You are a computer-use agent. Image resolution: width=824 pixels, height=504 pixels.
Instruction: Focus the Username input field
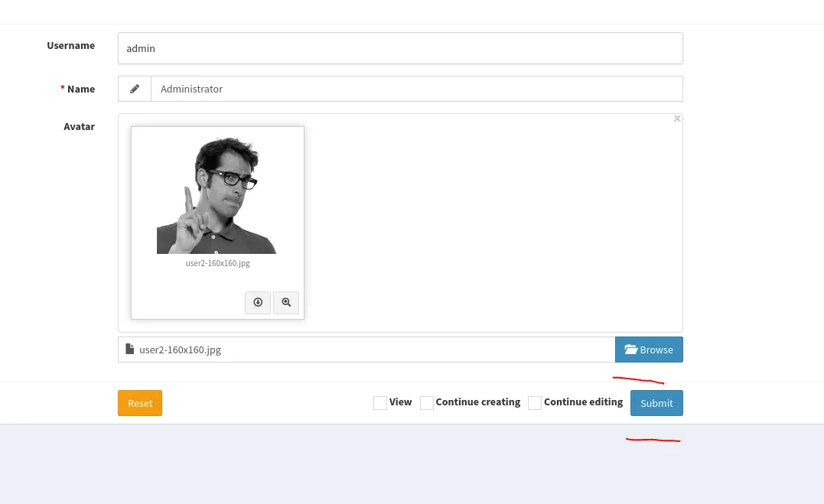(x=400, y=48)
